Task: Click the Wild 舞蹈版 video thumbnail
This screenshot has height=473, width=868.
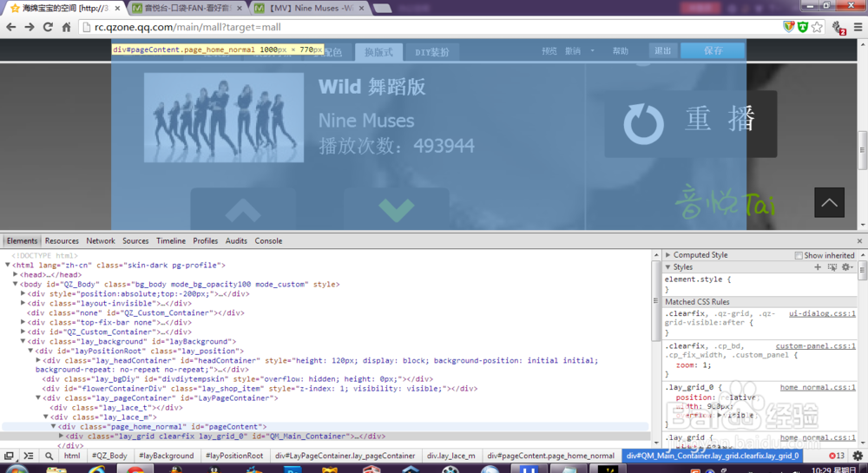Action: pos(224,117)
